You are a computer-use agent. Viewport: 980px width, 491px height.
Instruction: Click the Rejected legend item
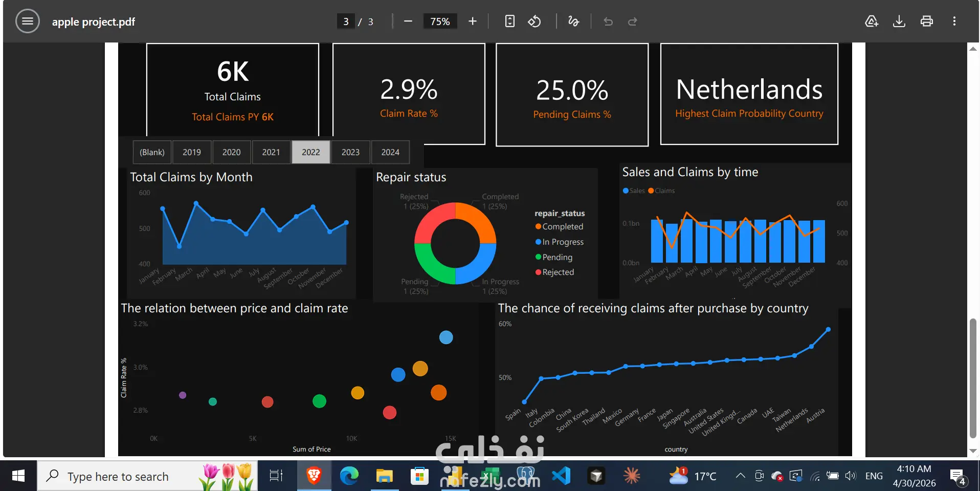pos(555,272)
